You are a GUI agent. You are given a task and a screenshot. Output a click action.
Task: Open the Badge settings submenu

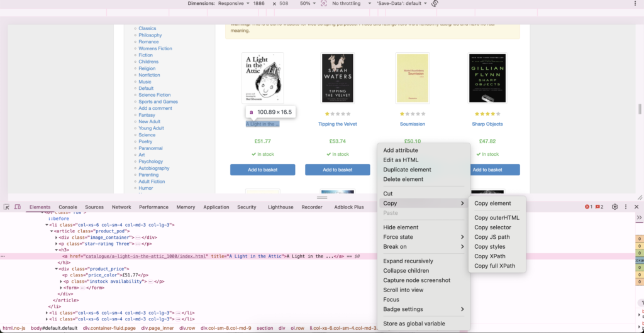pos(423,309)
